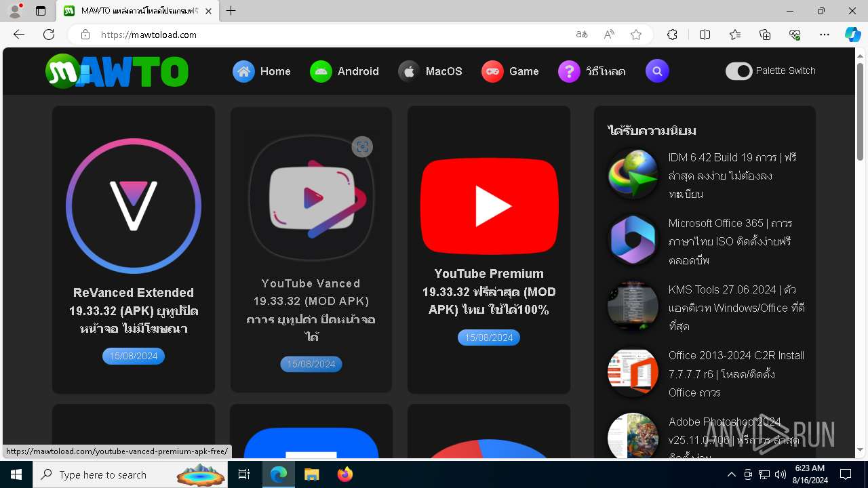Screen dimensions: 868x488
Task: View site information lock icon
Action: click(x=85, y=35)
